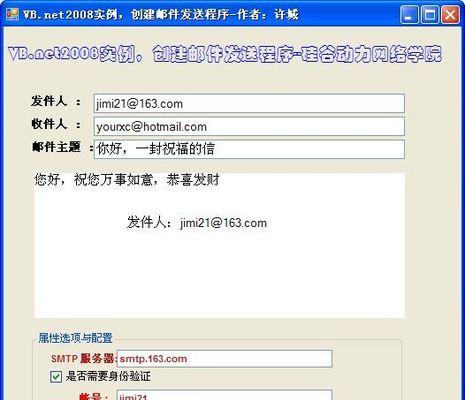Image resolution: width=465 pixels, height=400 pixels.
Task: Click the 账号 field showing jimi21
Action: click(224, 395)
